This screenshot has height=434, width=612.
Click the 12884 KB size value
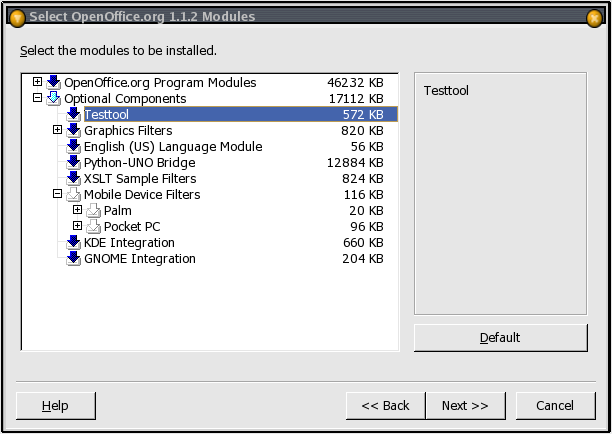pyautogui.click(x=355, y=162)
